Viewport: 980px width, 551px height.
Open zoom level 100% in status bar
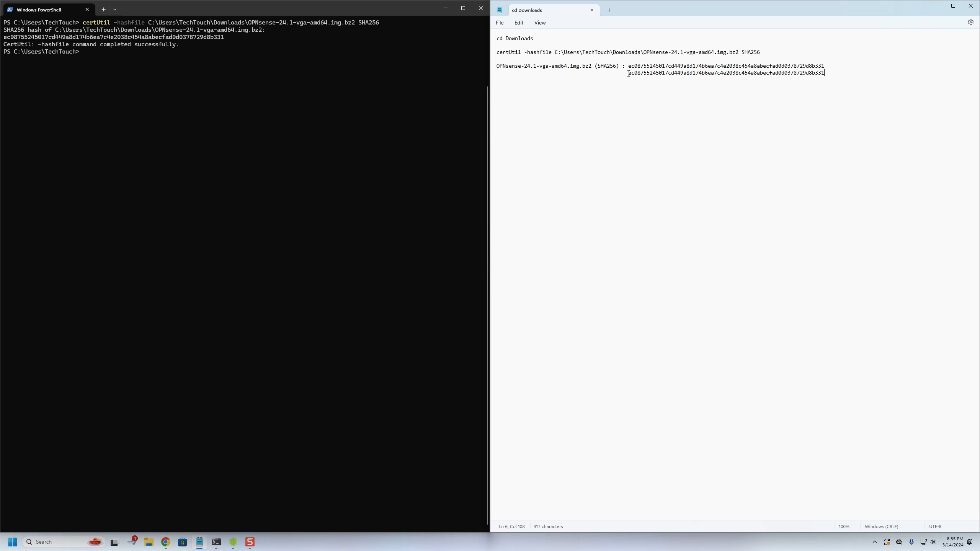(x=844, y=527)
